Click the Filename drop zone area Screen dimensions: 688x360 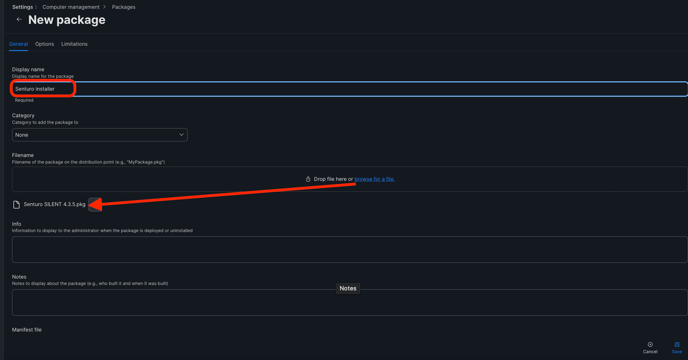349,179
